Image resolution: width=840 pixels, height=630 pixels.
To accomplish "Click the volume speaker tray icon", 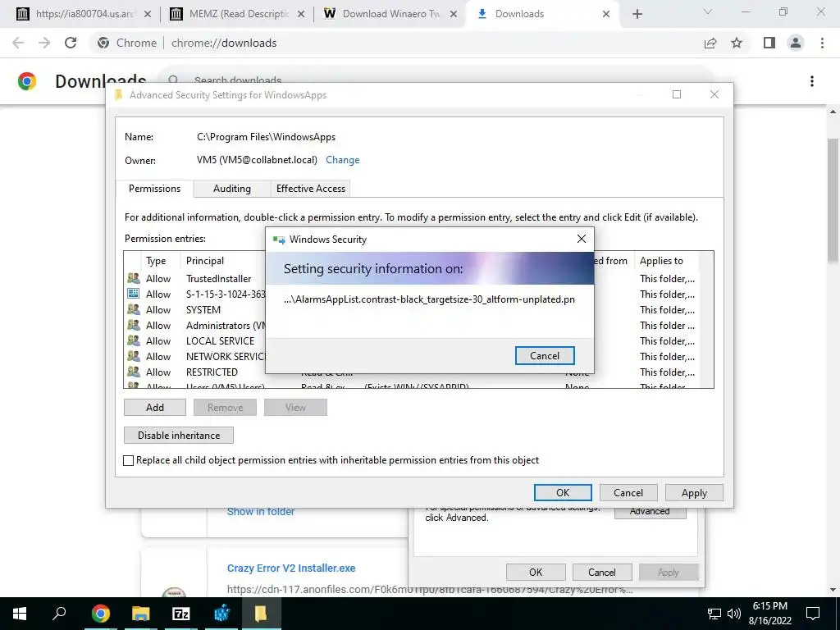I will 734,614.
